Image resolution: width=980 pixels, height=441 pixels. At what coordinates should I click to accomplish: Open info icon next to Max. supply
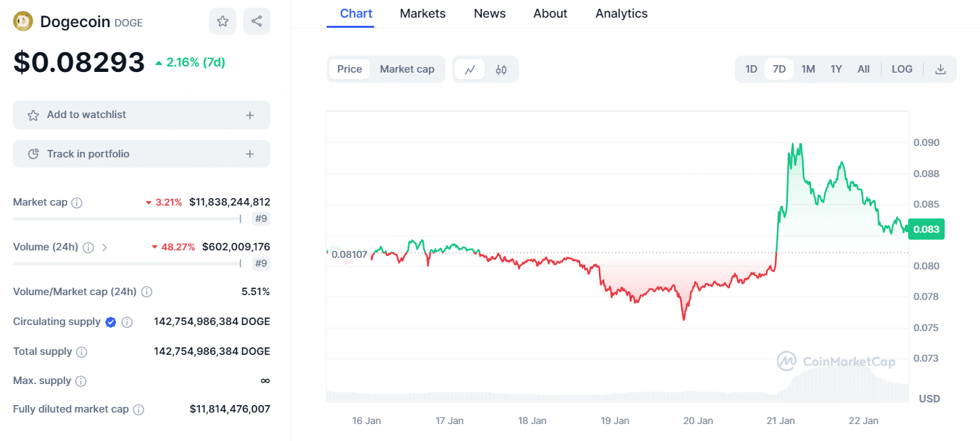tap(81, 381)
